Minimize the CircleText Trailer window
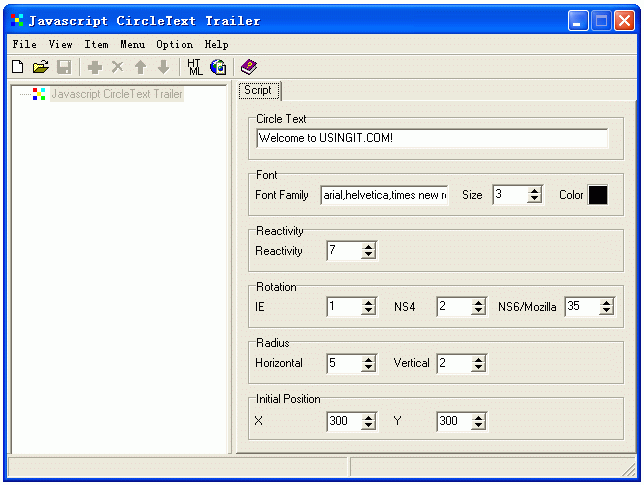 [578, 21]
